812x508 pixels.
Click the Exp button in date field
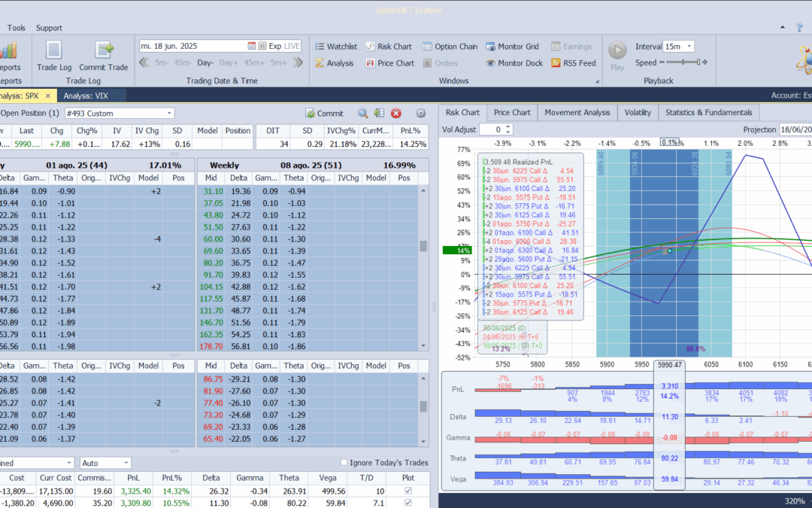[x=275, y=46]
